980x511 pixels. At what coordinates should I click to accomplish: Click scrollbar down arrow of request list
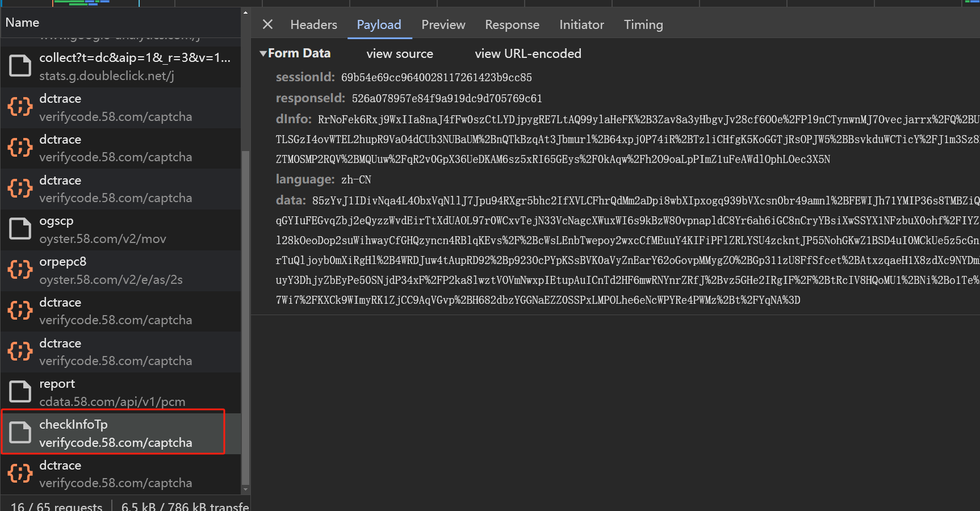tap(245, 489)
